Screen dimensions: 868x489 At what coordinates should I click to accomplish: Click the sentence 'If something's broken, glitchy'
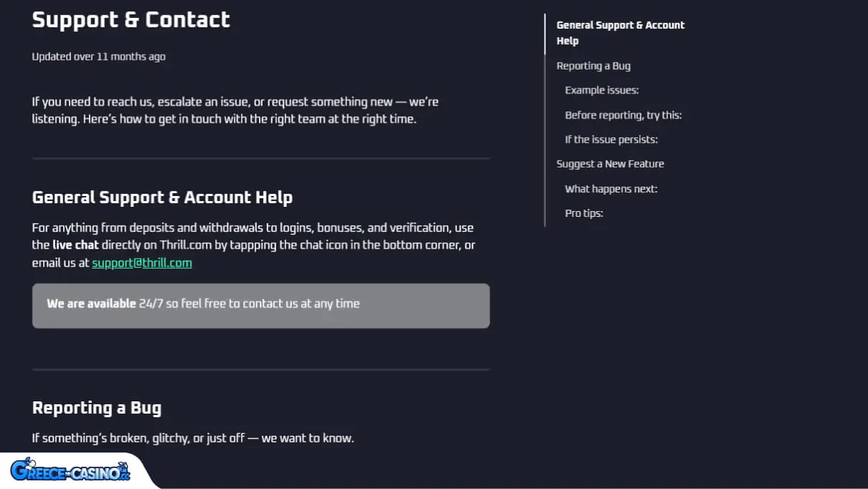pos(192,438)
